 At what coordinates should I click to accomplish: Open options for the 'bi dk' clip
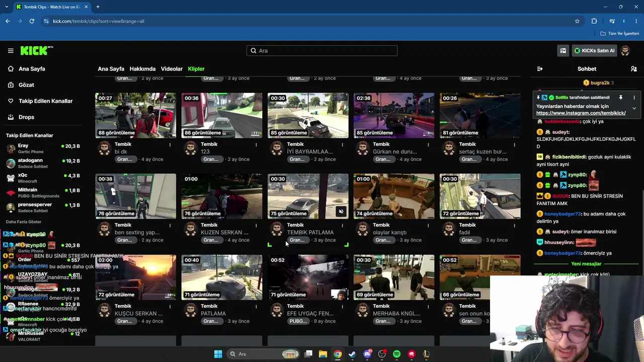point(170,145)
